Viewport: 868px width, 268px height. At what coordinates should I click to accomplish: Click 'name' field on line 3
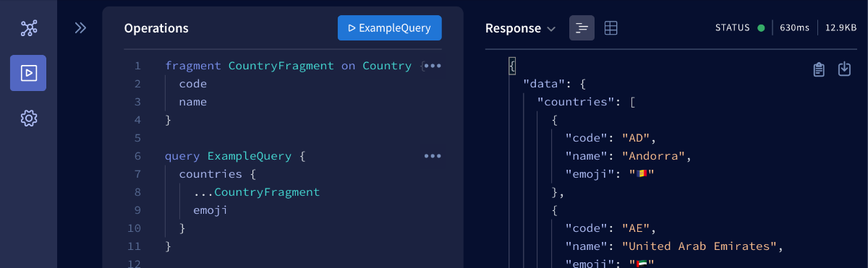pyautogui.click(x=193, y=102)
